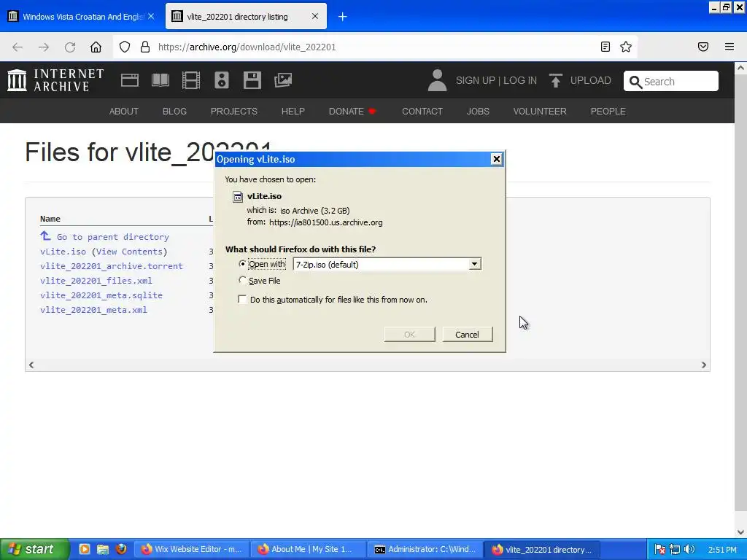Viewport: 747px width, 560px height.
Task: Click the parent directory up-arrow icon
Action: coord(45,236)
